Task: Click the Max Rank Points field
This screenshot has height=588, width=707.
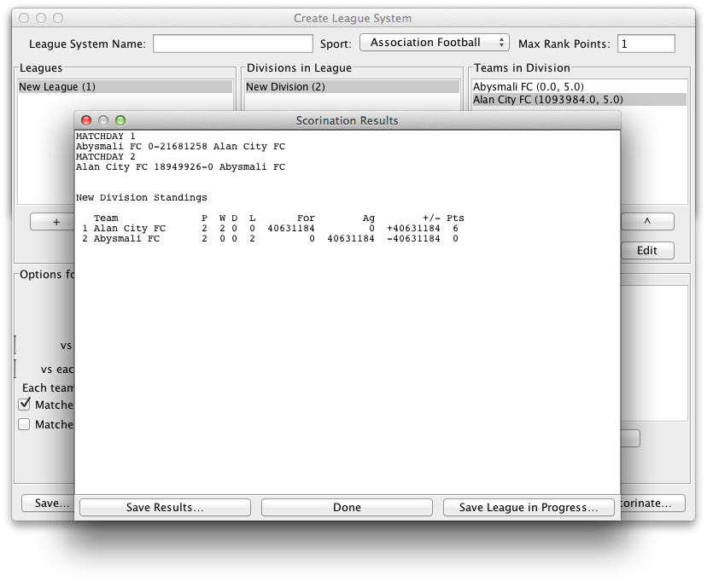Action: pyautogui.click(x=646, y=44)
